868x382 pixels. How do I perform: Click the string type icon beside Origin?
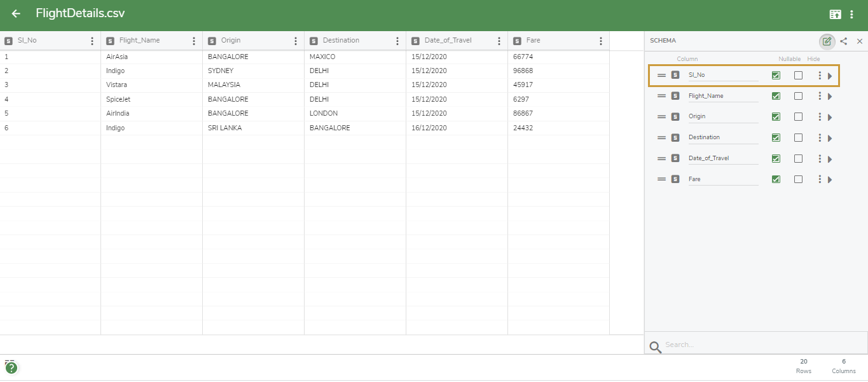point(675,116)
